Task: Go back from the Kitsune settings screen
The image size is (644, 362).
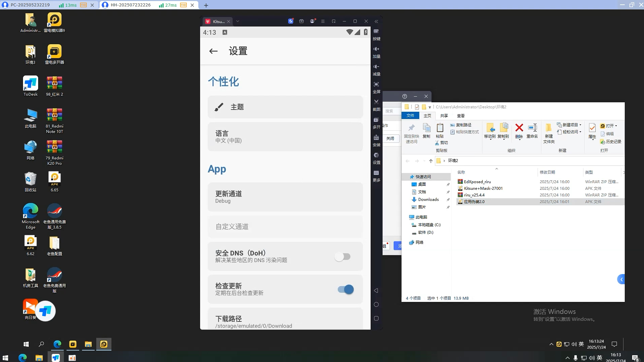Action: tap(213, 51)
